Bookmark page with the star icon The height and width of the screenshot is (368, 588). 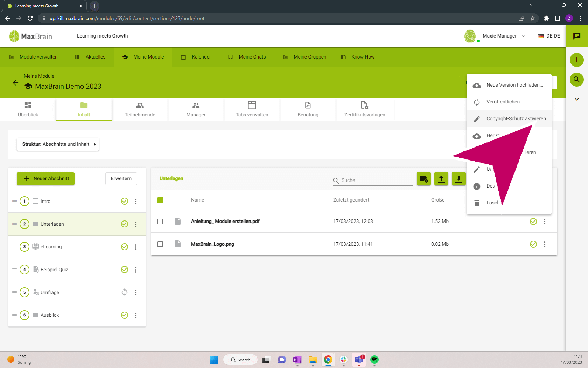tap(533, 18)
